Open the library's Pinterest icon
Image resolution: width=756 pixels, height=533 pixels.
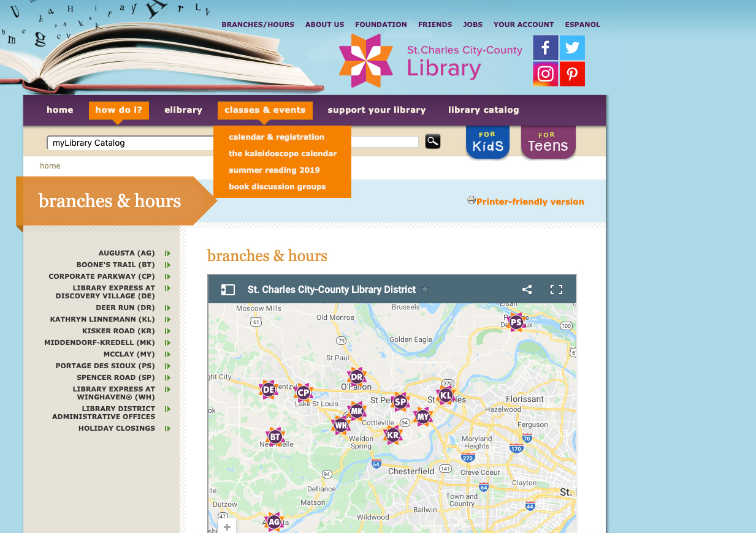572,74
